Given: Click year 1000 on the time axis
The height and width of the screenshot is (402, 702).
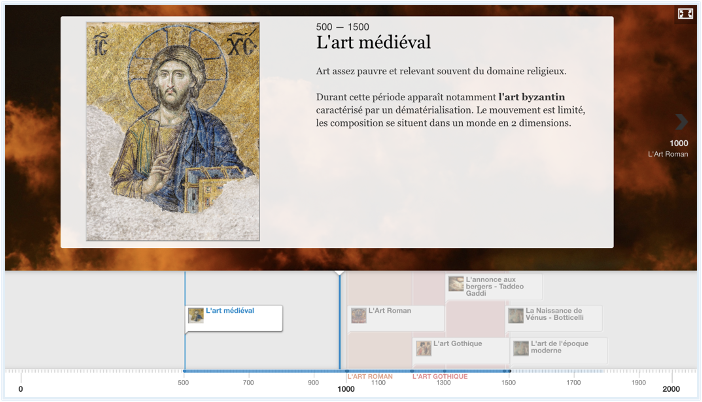Looking at the screenshot, I should (346, 389).
